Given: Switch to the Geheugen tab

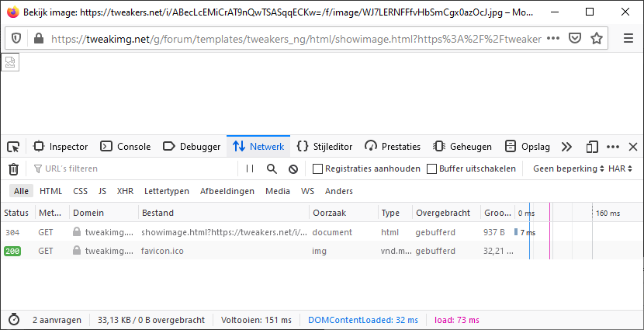Looking at the screenshot, I should 462,147.
